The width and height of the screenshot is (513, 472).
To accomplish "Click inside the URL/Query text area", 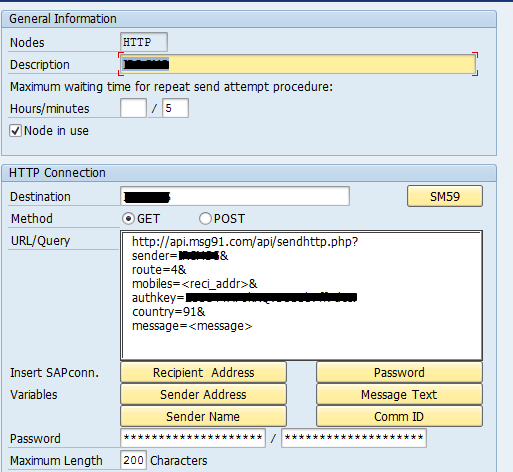I will [301, 295].
